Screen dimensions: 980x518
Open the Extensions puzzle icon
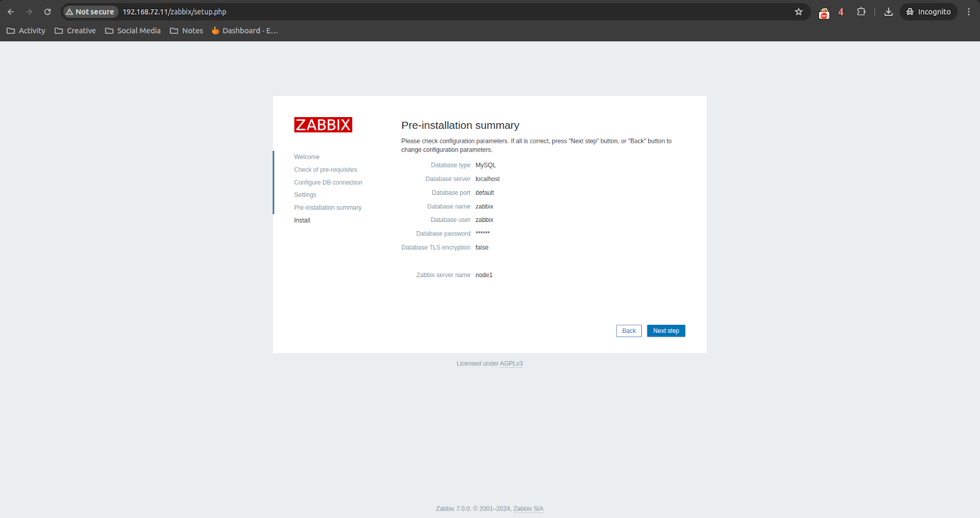pos(861,12)
